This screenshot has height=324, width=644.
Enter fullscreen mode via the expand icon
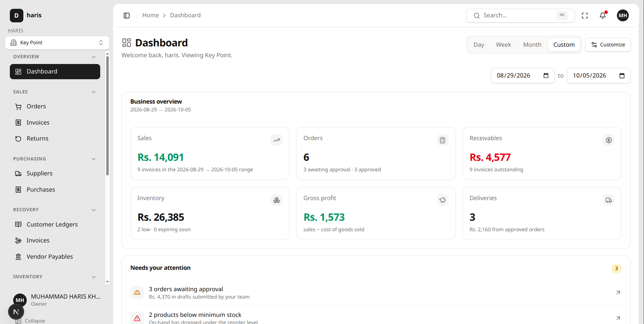point(585,16)
